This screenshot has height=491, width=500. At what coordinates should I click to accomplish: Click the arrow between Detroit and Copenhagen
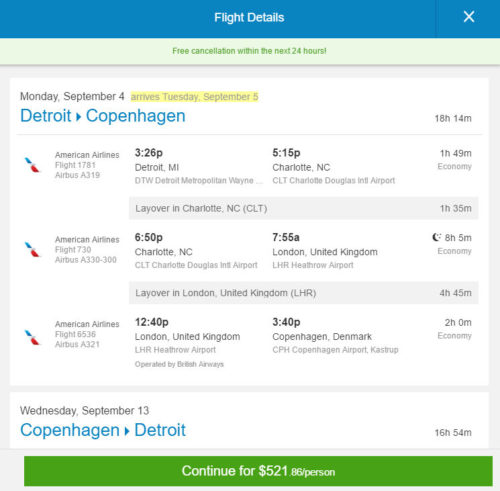click(78, 117)
